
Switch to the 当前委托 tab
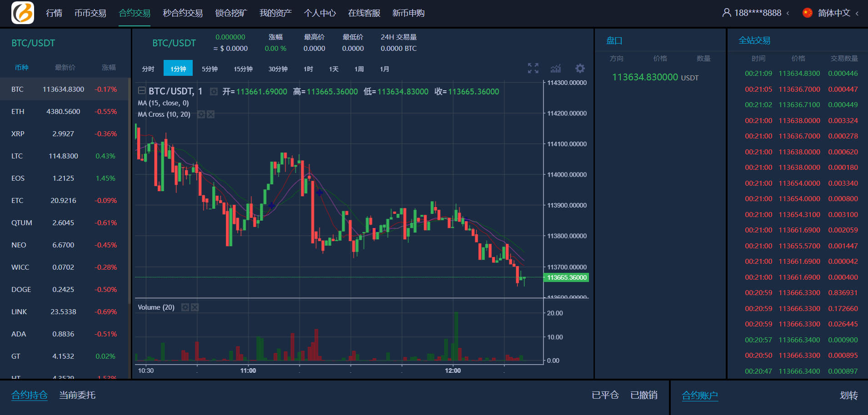(x=77, y=395)
